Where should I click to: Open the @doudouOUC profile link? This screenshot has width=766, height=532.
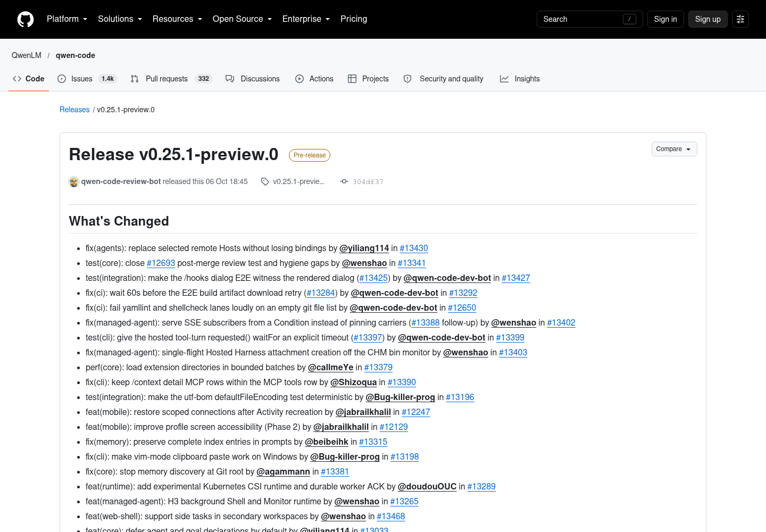pyautogui.click(x=427, y=487)
